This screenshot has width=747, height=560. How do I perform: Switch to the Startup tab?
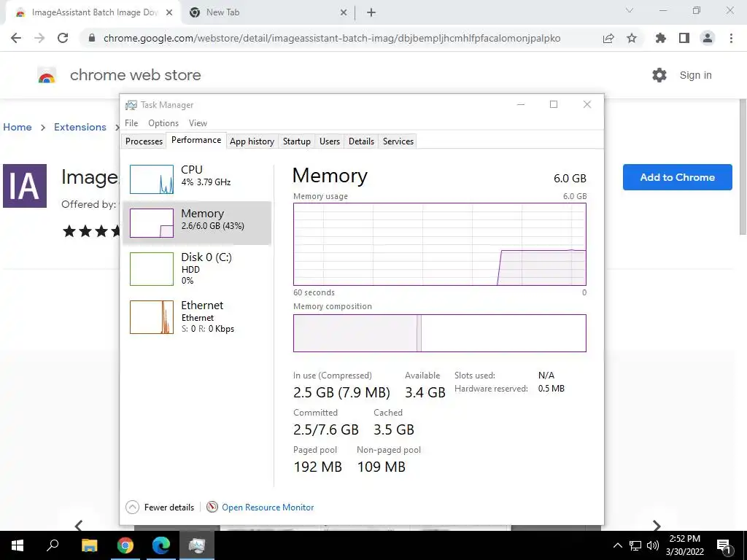297,141
